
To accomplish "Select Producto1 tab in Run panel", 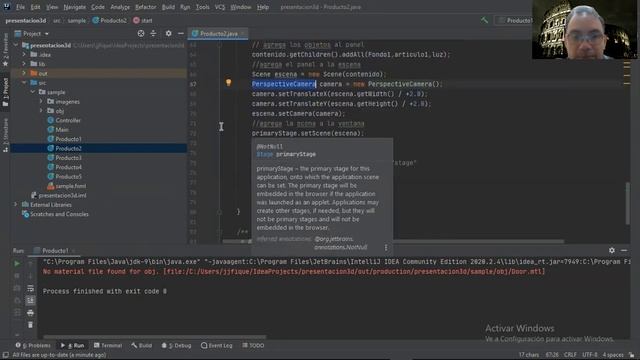I will point(55,251).
